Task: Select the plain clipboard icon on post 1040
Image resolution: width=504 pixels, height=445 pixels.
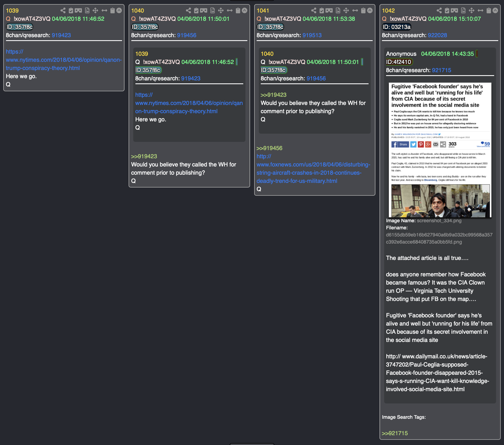Action: coord(238,10)
